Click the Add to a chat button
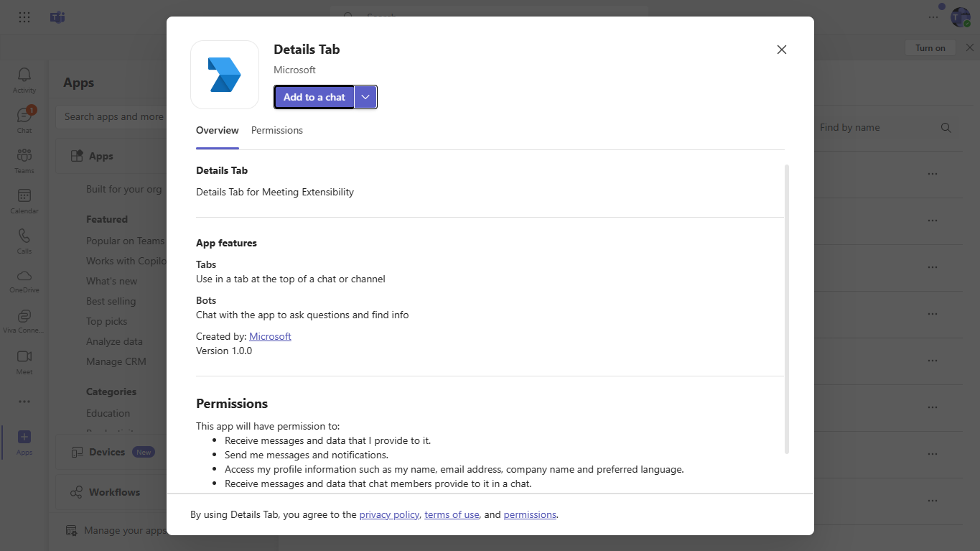The image size is (980, 551). 314,97
